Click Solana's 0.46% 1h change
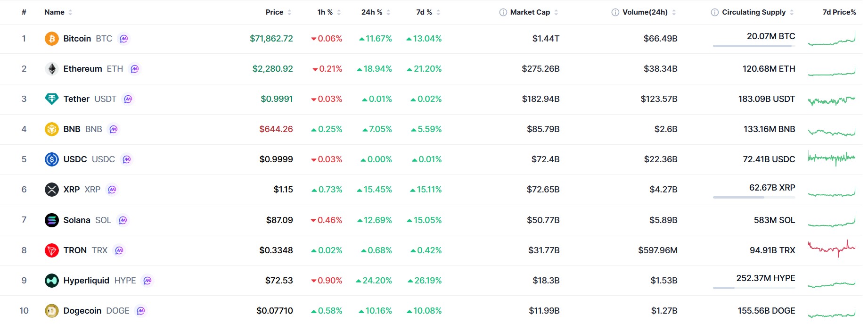The height and width of the screenshot is (324, 868). point(327,220)
